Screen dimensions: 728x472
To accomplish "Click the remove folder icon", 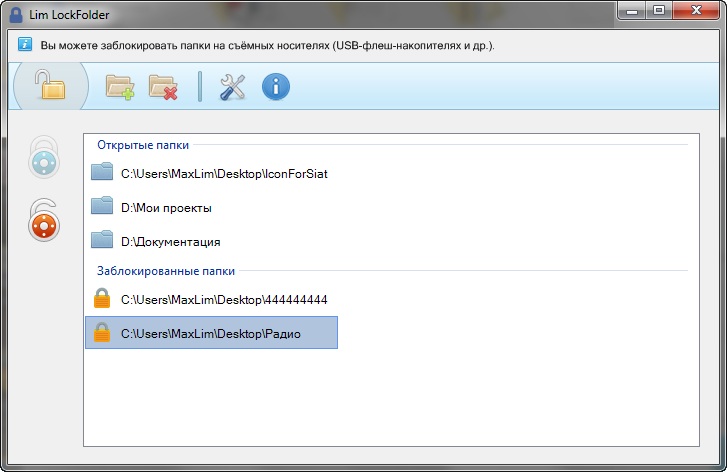I will coord(163,86).
